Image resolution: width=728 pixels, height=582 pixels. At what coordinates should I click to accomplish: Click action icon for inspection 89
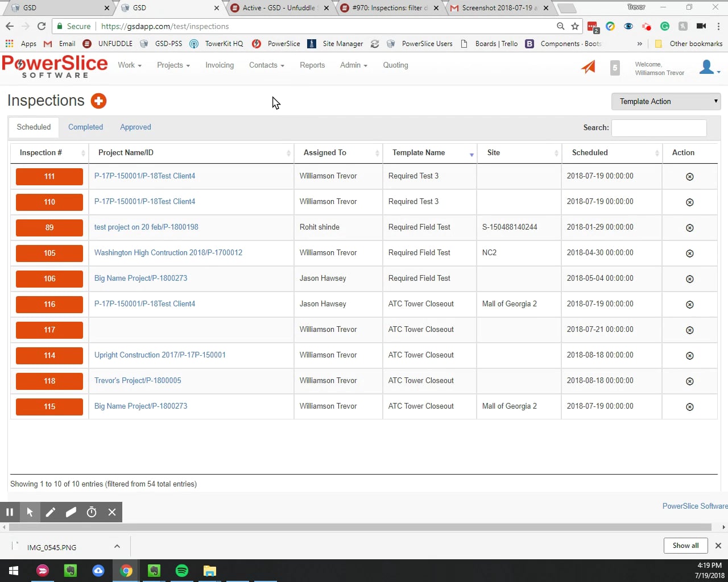pyautogui.click(x=689, y=228)
